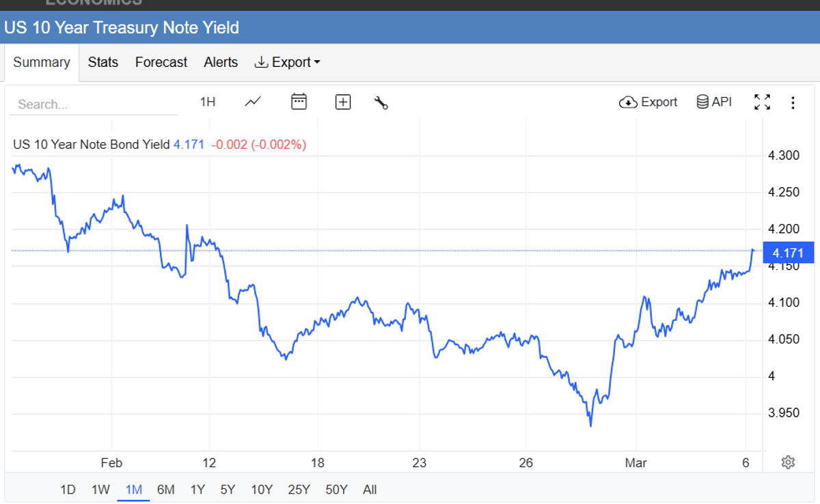Open the 1H interval selector
This screenshot has width=820, height=504.
(x=208, y=102)
